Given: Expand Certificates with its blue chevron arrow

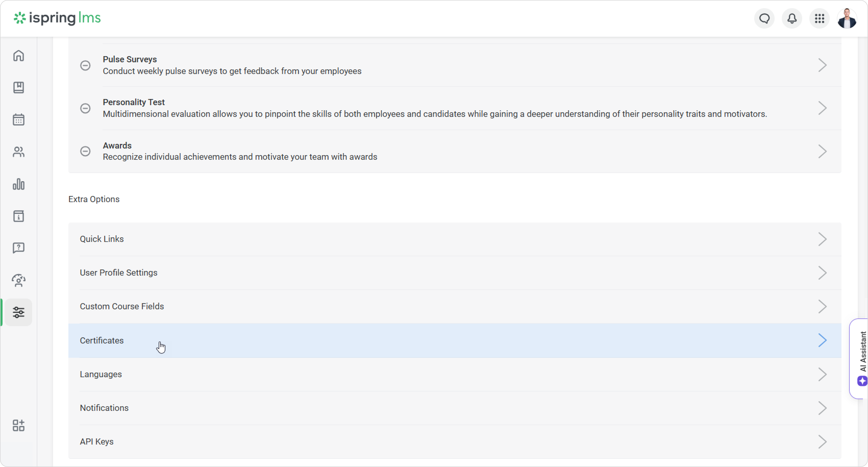Looking at the screenshot, I should tap(823, 341).
